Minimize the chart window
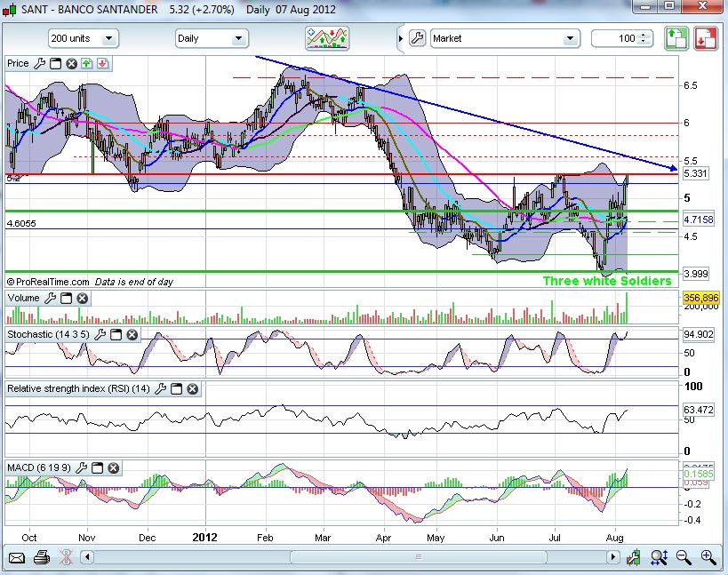This screenshot has width=728, height=575. click(645, 6)
